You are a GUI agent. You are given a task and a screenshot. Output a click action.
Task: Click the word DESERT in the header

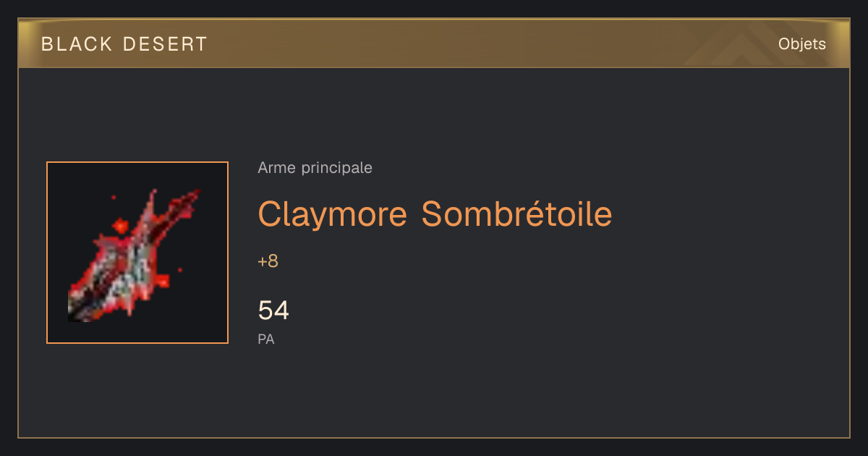coord(165,44)
